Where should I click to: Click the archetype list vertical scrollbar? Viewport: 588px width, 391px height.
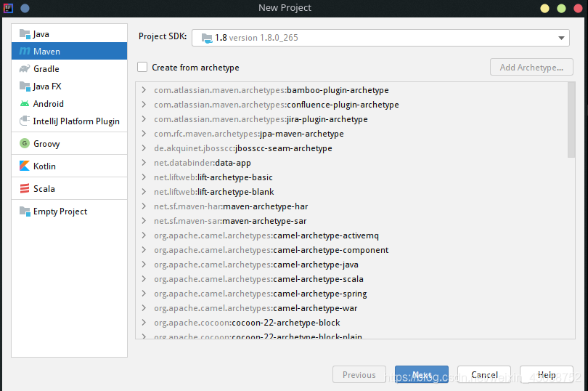coord(571,120)
